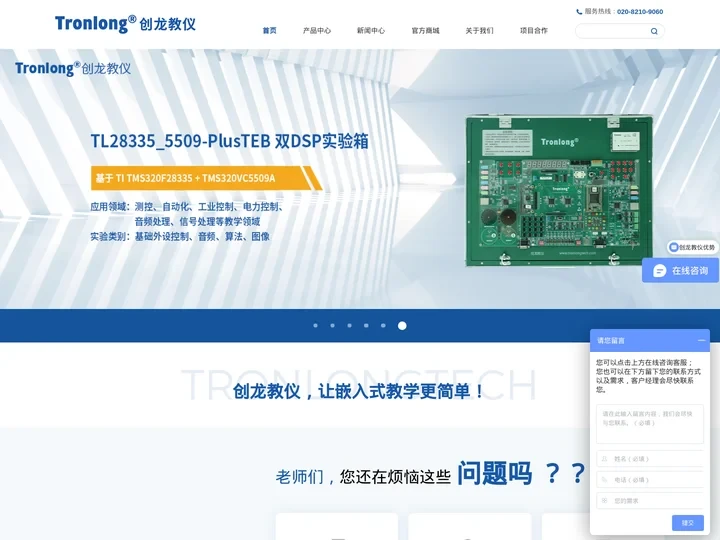
Task: Select fourth carousel dot
Action: tap(366, 326)
